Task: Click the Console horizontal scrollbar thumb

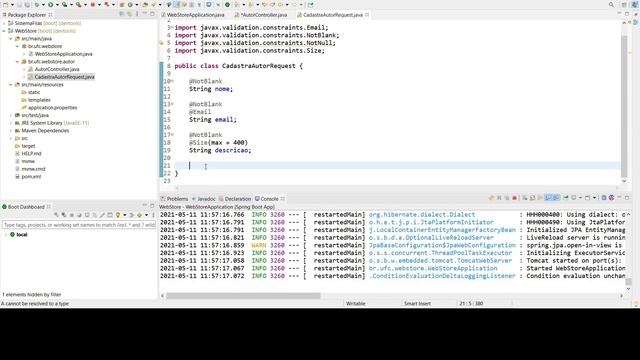Action: (x=243, y=296)
